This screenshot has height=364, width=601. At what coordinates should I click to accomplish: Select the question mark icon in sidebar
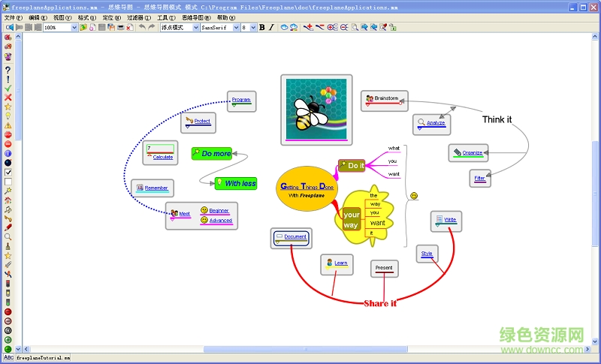coord(8,70)
